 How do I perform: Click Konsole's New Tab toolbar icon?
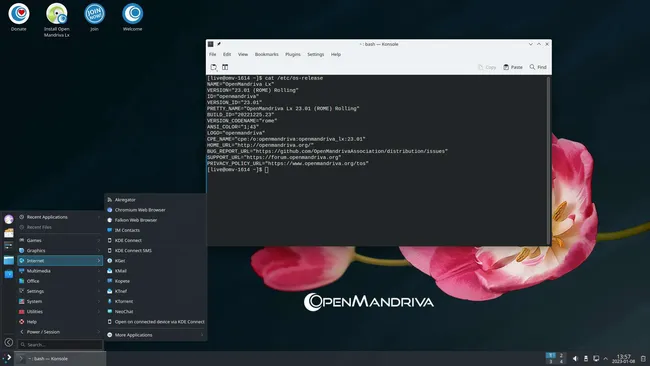(213, 67)
